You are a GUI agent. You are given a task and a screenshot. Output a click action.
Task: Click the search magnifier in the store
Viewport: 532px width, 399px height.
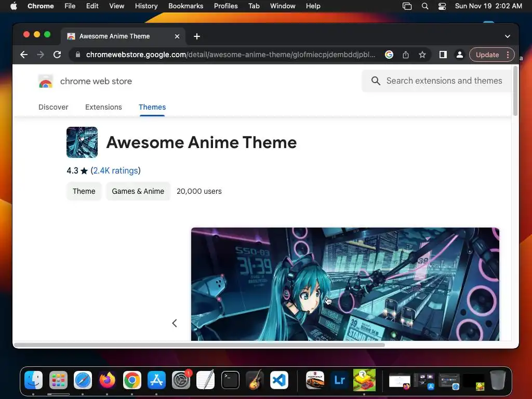[x=376, y=81]
